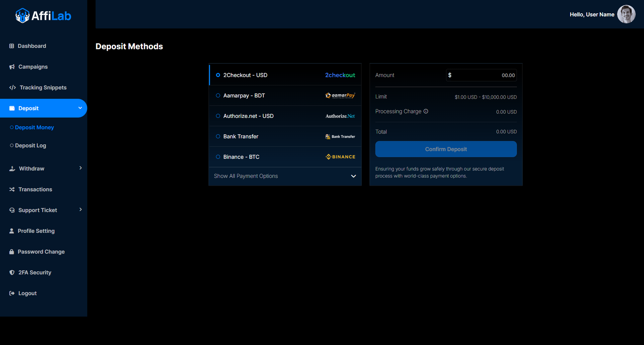
Task: Click the Password Change lock icon
Action: tap(12, 252)
